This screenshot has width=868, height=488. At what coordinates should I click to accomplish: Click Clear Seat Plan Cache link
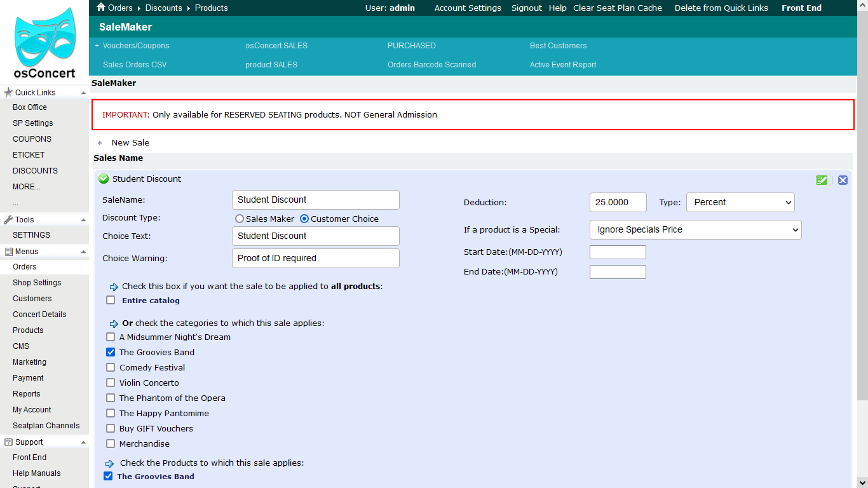point(617,8)
